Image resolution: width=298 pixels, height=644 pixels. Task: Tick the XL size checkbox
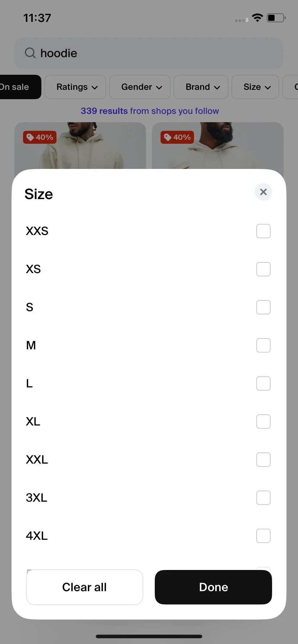263,422
